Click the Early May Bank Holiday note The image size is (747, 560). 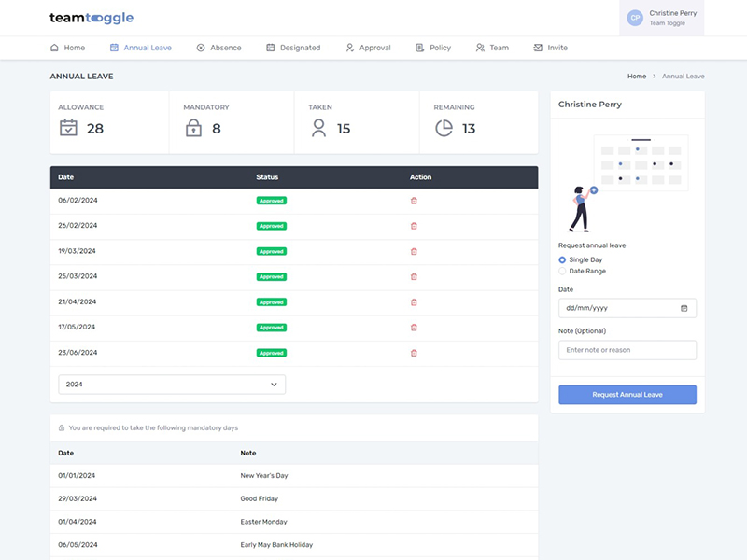276,545
